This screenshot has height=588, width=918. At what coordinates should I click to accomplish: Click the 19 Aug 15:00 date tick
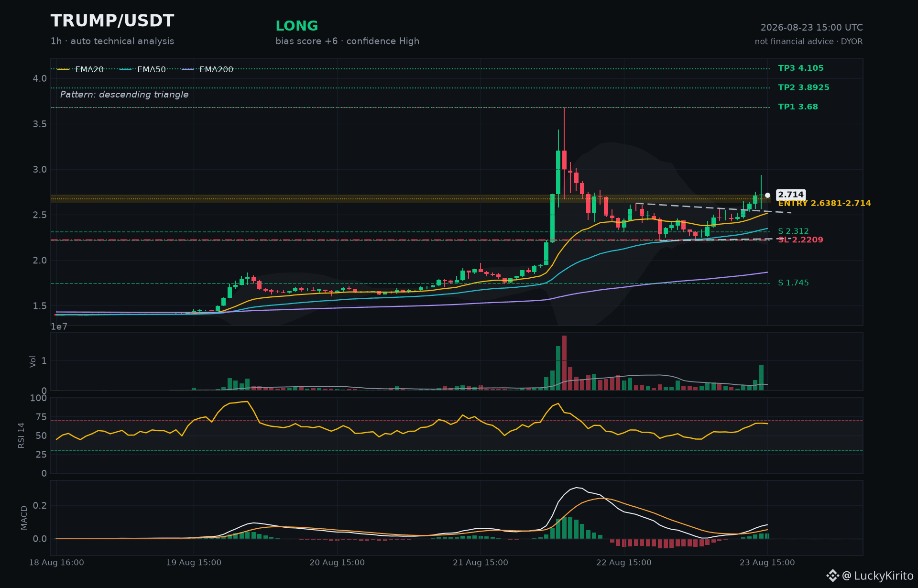click(194, 563)
